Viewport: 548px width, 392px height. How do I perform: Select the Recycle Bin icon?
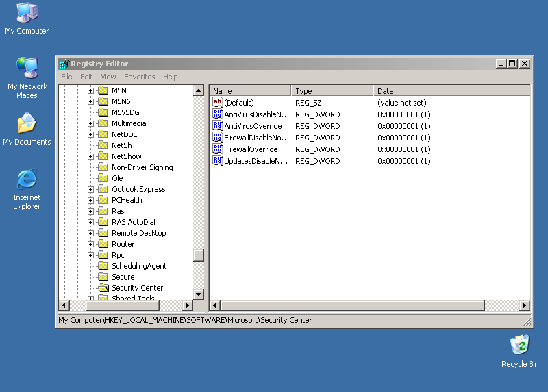coord(520,351)
